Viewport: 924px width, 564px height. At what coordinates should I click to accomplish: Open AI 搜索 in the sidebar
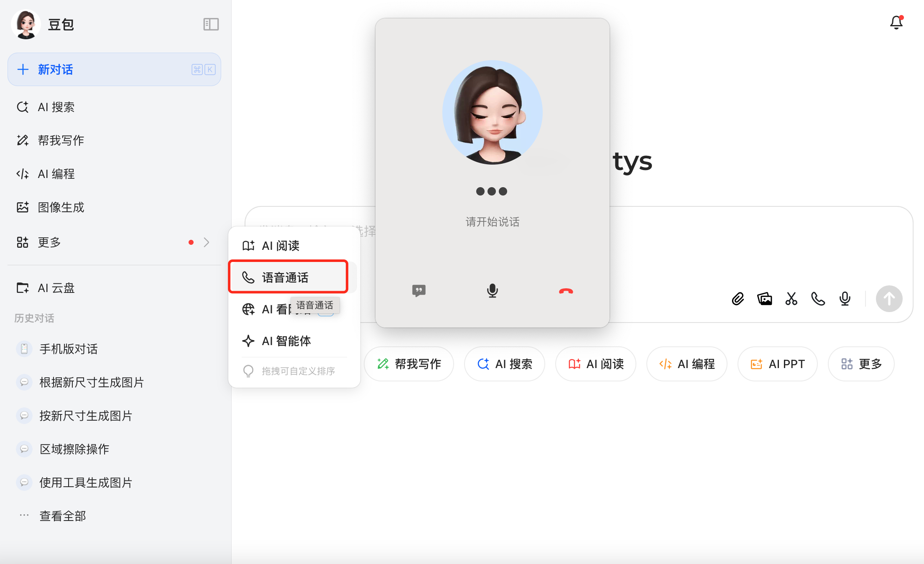coord(114,107)
